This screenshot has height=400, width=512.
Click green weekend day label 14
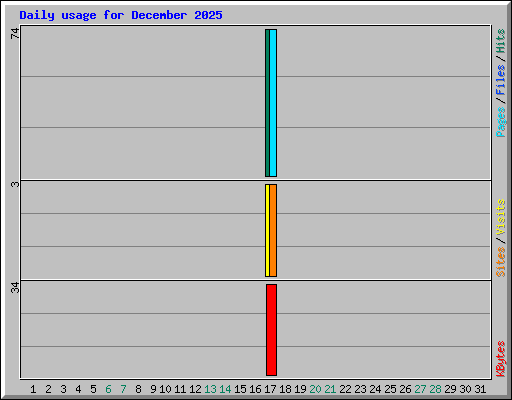(225, 389)
